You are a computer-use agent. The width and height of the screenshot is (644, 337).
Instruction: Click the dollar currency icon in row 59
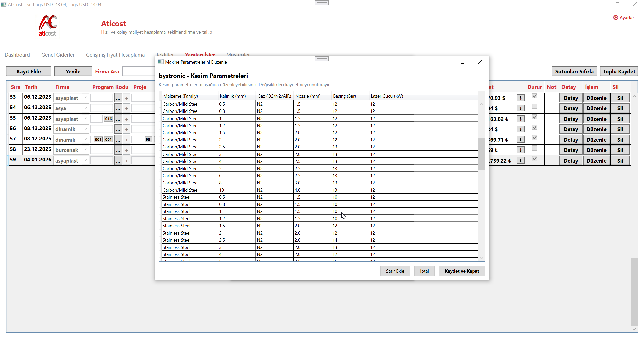[x=520, y=160]
